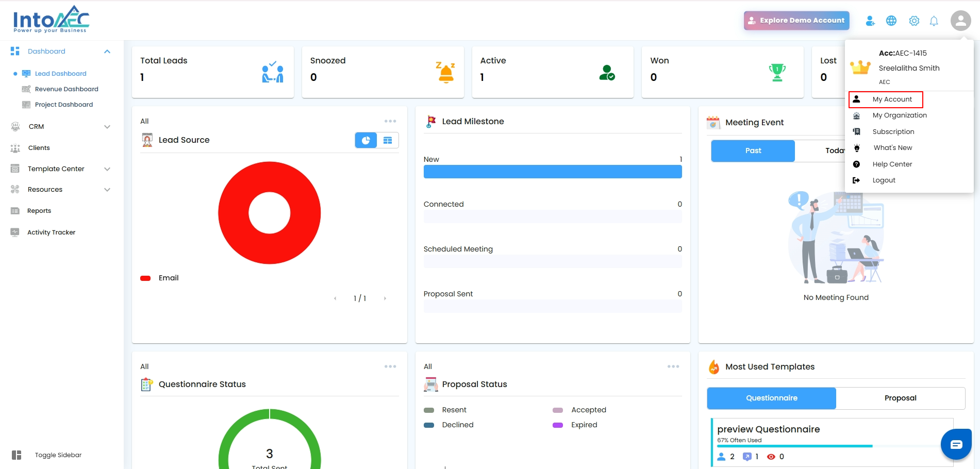Click the Proposal Status icon

tap(430, 384)
